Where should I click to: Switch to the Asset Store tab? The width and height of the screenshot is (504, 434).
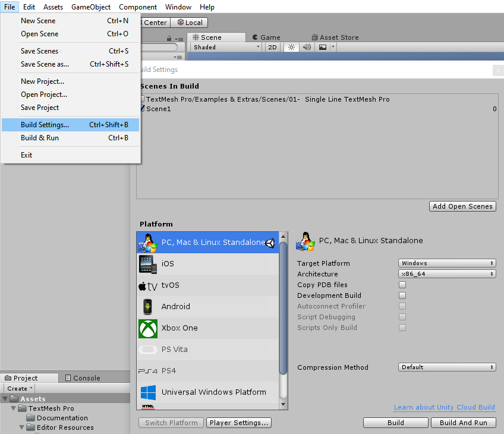tap(335, 37)
